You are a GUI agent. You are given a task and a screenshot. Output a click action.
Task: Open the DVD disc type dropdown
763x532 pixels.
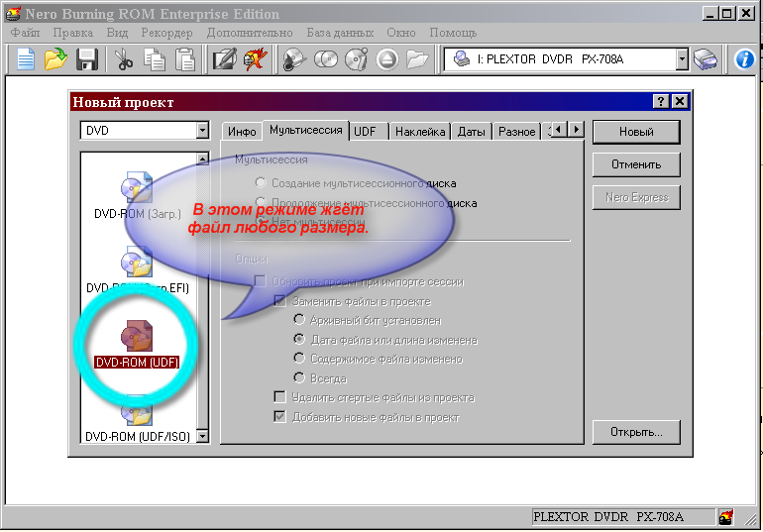click(203, 131)
